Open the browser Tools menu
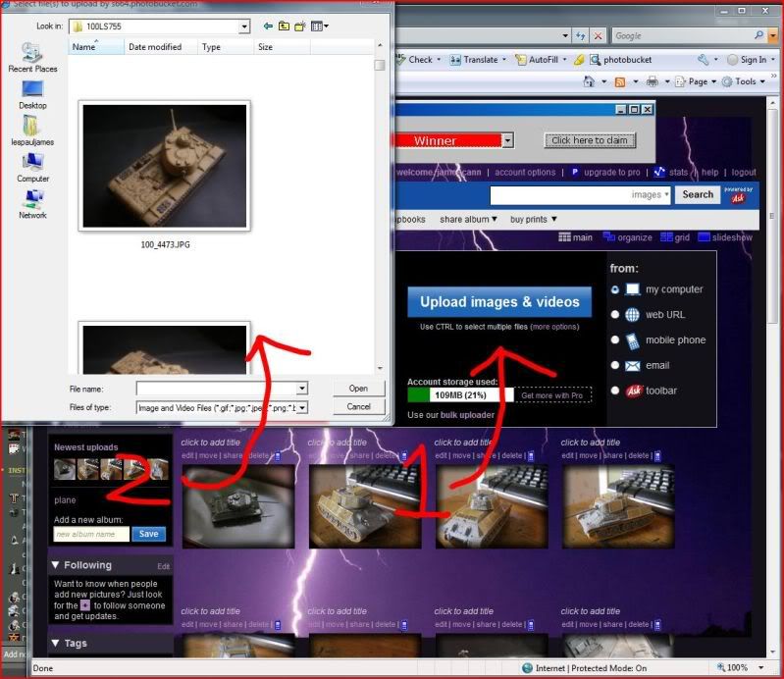This screenshot has width=784, height=679. pos(744,81)
